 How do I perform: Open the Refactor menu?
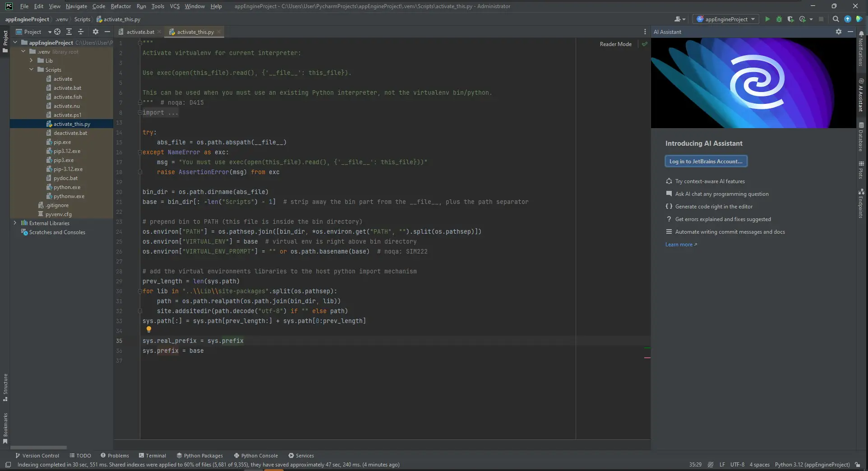[120, 6]
